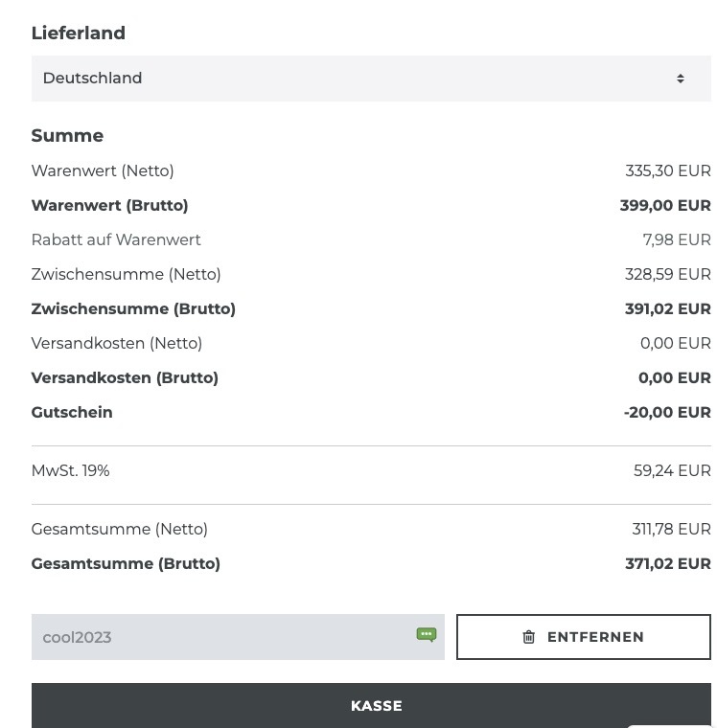
Task: Click the Versandkosten (Netto) label
Action: point(117,344)
